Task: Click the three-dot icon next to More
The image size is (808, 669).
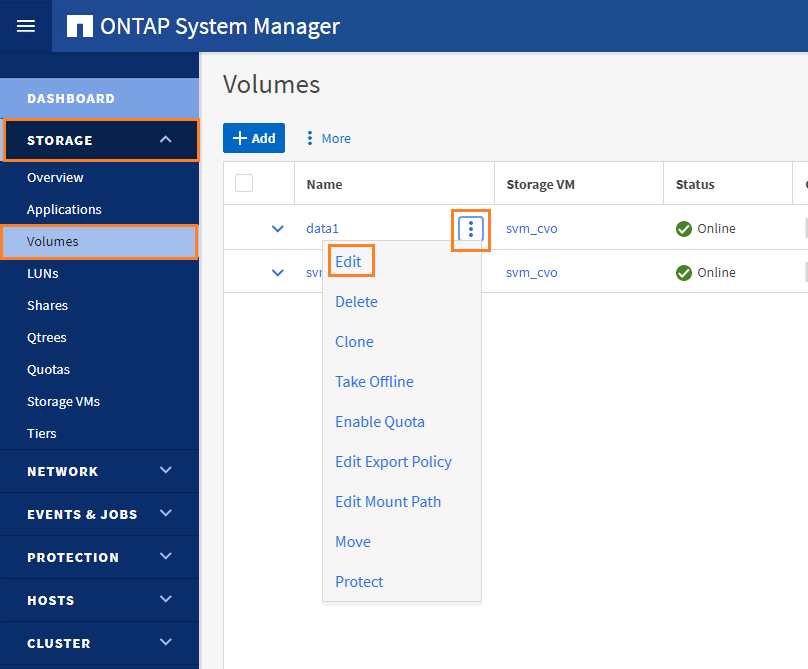Action: (x=310, y=138)
